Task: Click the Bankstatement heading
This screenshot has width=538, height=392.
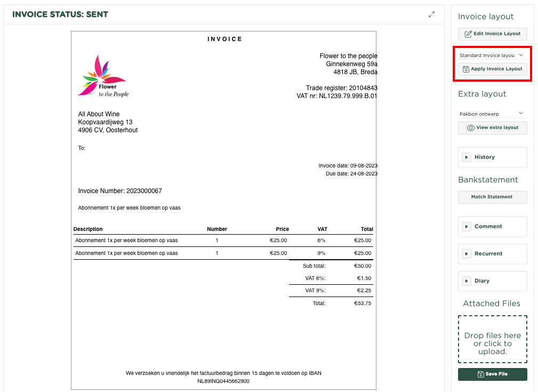Action: click(x=488, y=180)
